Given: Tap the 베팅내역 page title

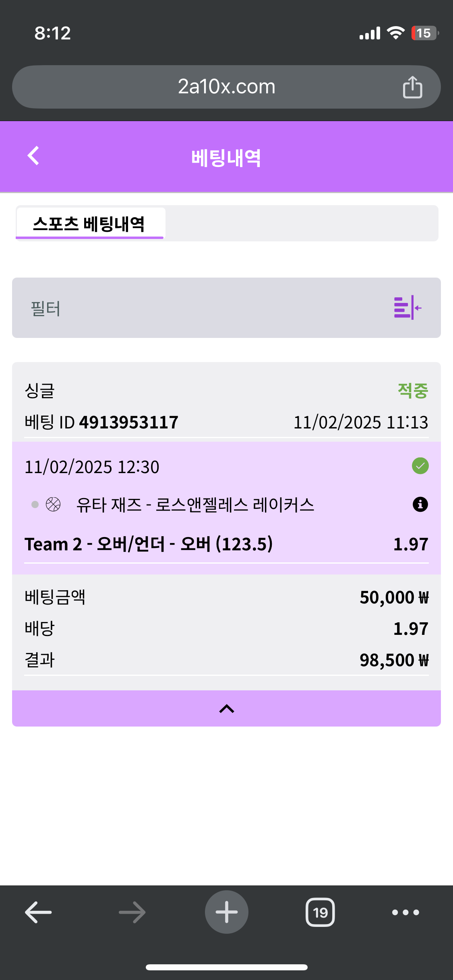Looking at the screenshot, I should (x=226, y=158).
